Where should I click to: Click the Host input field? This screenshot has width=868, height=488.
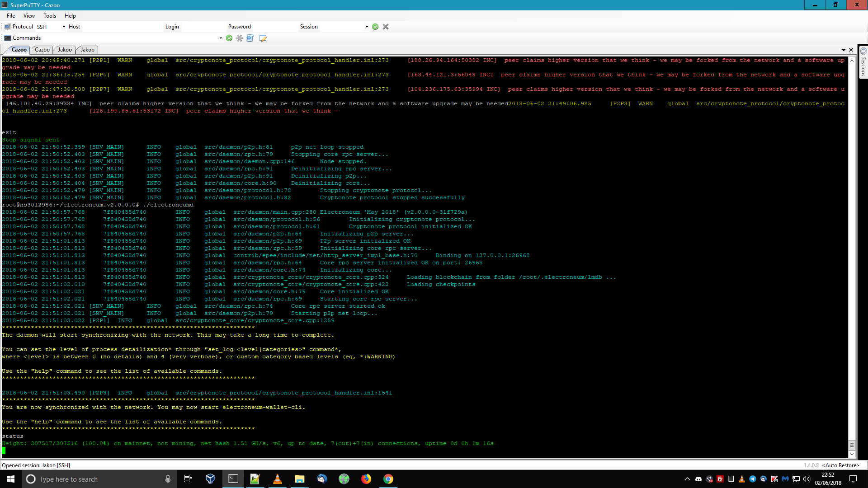pyautogui.click(x=122, y=27)
